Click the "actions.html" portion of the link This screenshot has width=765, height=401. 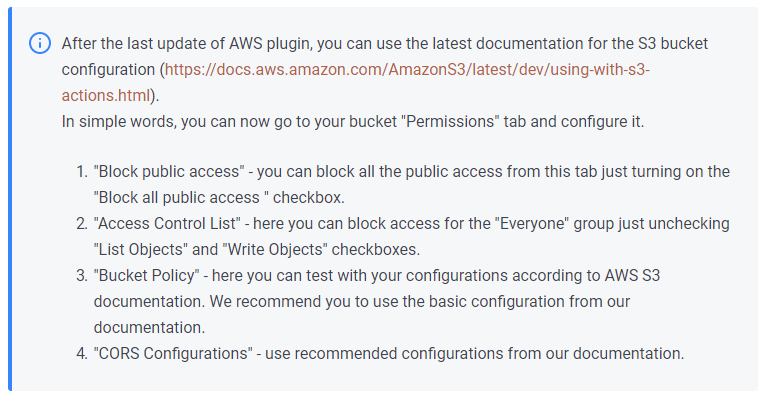point(106,96)
